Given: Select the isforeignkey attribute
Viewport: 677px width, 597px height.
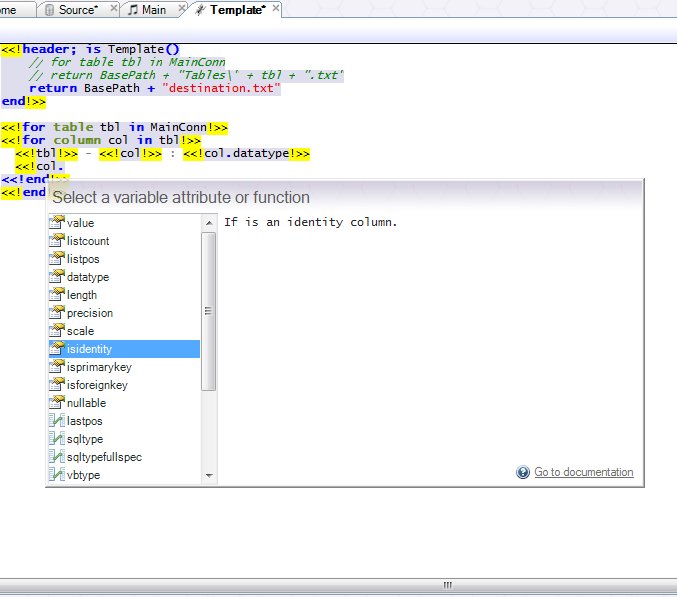Looking at the screenshot, I should [124, 385].
